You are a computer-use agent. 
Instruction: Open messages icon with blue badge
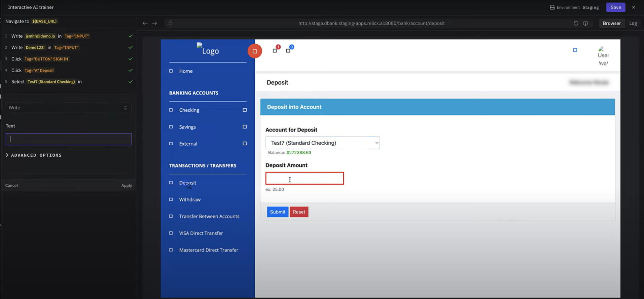(288, 50)
